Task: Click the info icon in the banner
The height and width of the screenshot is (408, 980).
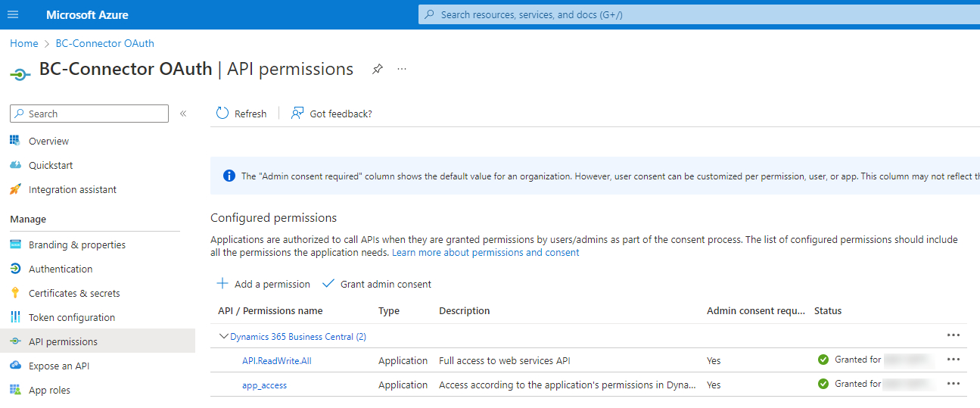Action: pos(229,176)
